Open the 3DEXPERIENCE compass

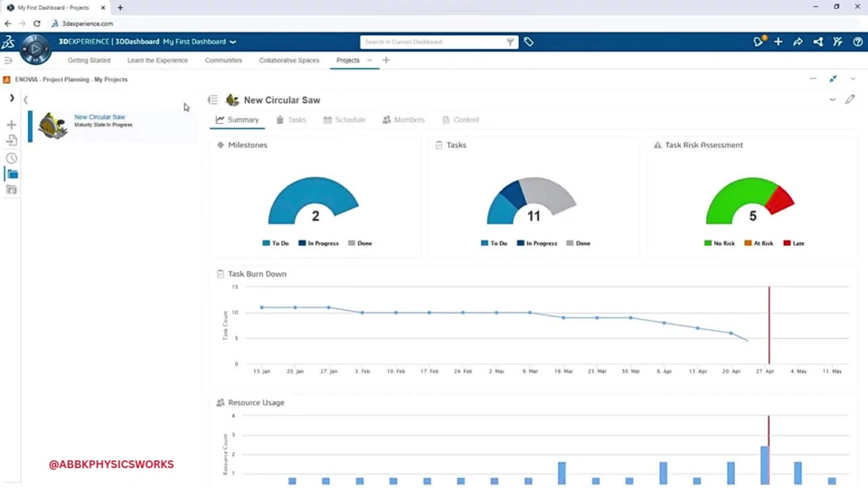(35, 49)
